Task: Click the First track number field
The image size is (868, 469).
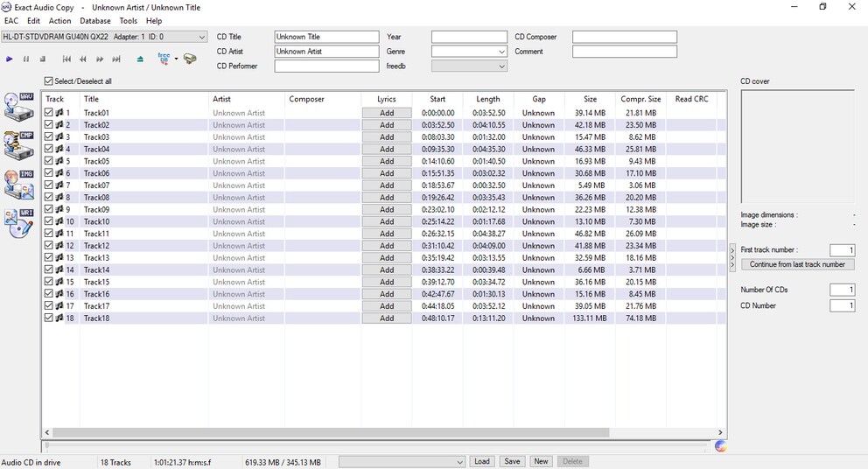Action: tap(842, 249)
